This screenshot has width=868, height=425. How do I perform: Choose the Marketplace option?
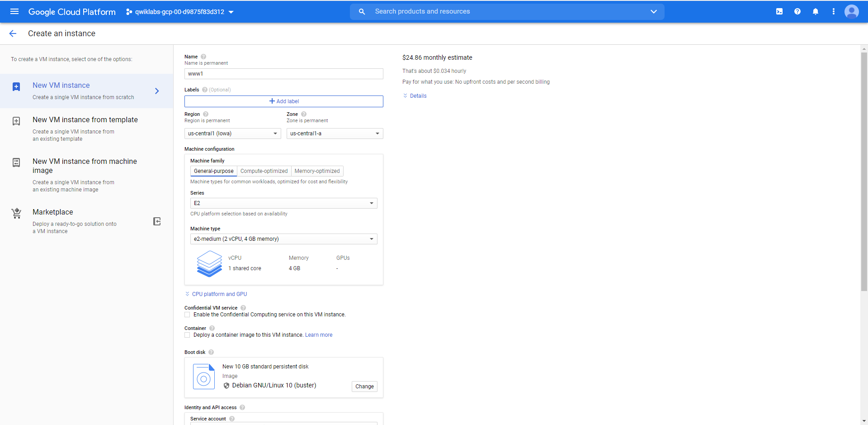tap(87, 221)
